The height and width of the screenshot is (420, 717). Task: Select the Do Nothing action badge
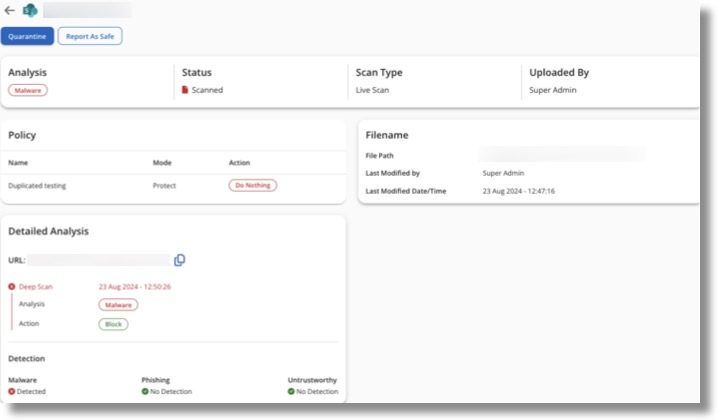click(253, 186)
